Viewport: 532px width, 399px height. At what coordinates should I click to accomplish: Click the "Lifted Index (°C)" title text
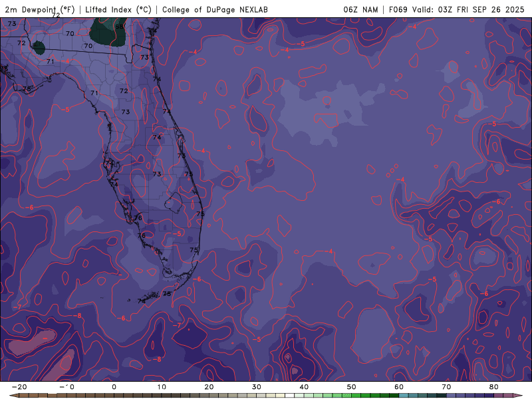pos(118,10)
